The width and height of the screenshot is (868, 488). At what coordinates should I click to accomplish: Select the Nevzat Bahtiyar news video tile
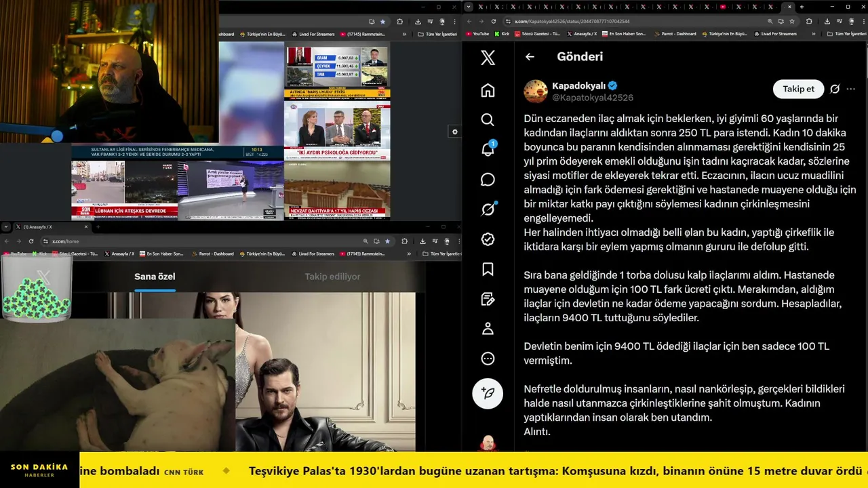pyautogui.click(x=337, y=190)
